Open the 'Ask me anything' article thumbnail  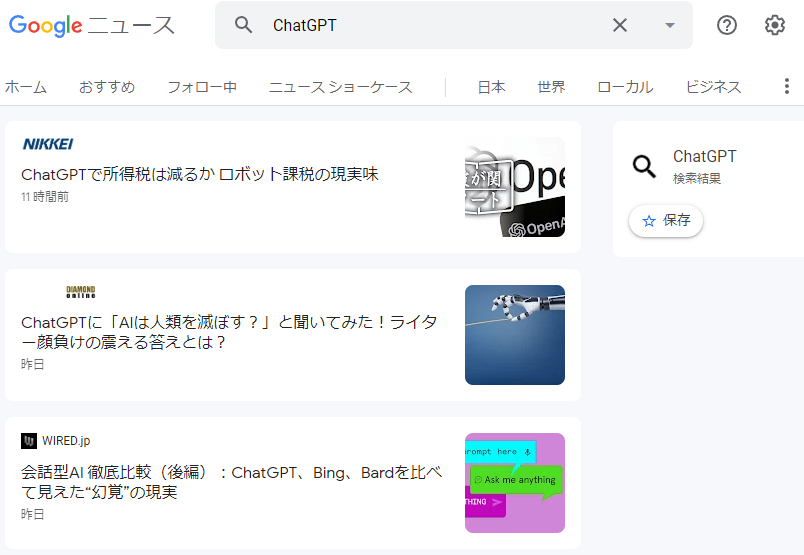(x=515, y=483)
